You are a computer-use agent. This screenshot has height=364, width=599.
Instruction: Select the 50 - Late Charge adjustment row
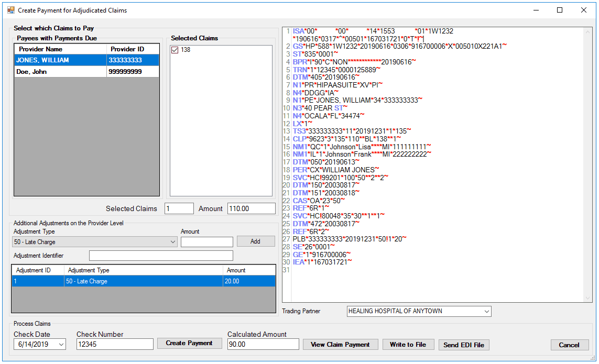click(144, 281)
